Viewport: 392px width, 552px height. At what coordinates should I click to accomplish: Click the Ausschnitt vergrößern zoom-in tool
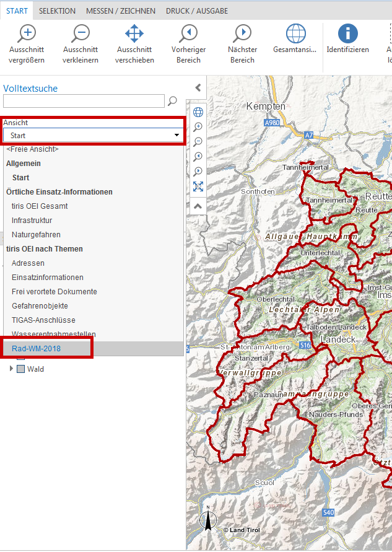pos(27,35)
